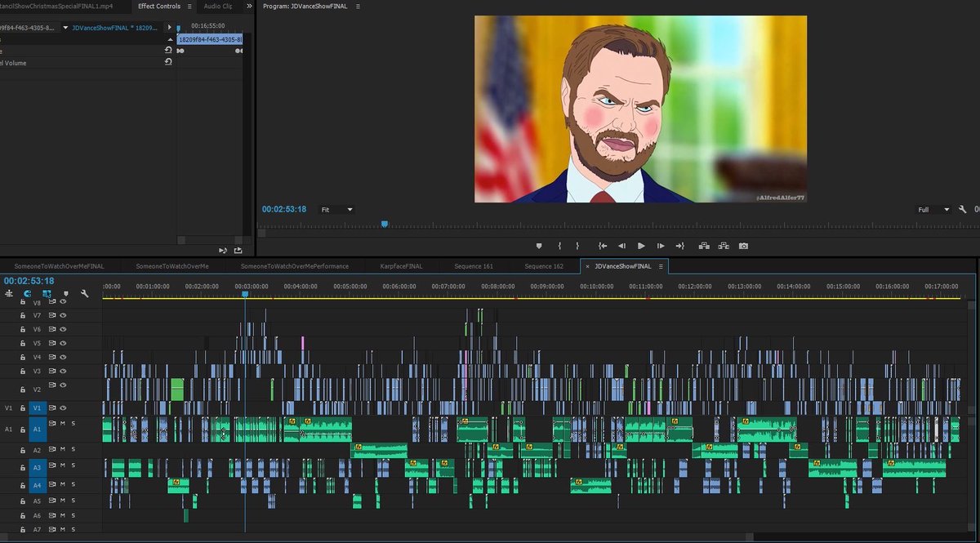Switch to the Effect Controls tab
The height and width of the screenshot is (543, 980).
click(159, 6)
